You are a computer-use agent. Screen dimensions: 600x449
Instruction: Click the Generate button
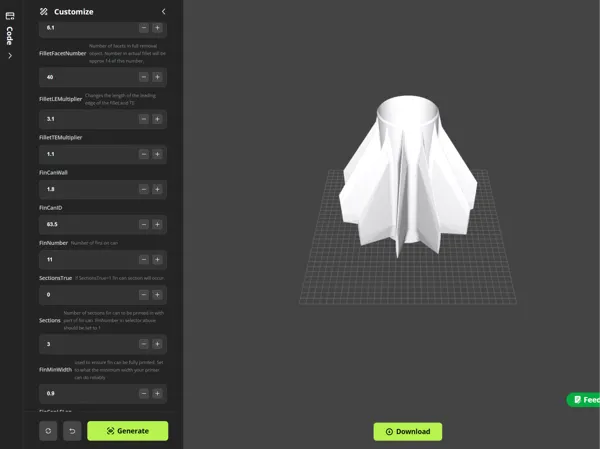coord(127,431)
